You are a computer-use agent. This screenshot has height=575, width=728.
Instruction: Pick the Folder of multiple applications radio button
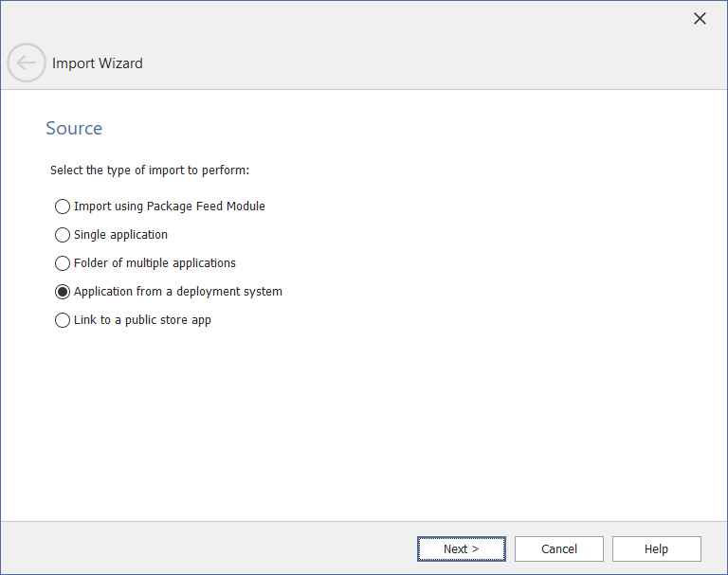click(x=63, y=263)
